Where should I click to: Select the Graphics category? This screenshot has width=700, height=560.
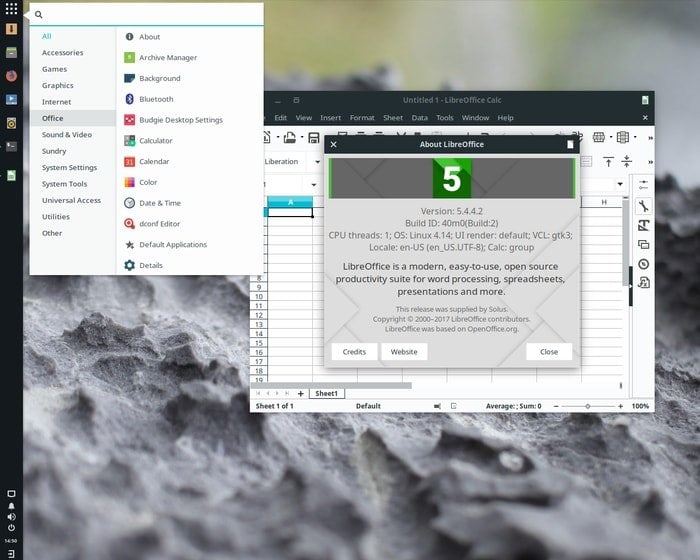(x=73, y=85)
